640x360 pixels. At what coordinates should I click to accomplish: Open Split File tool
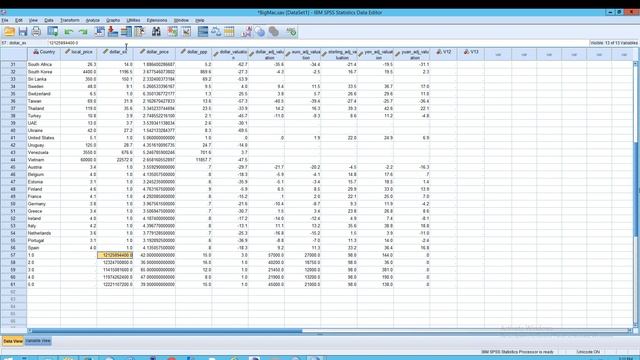203,31
